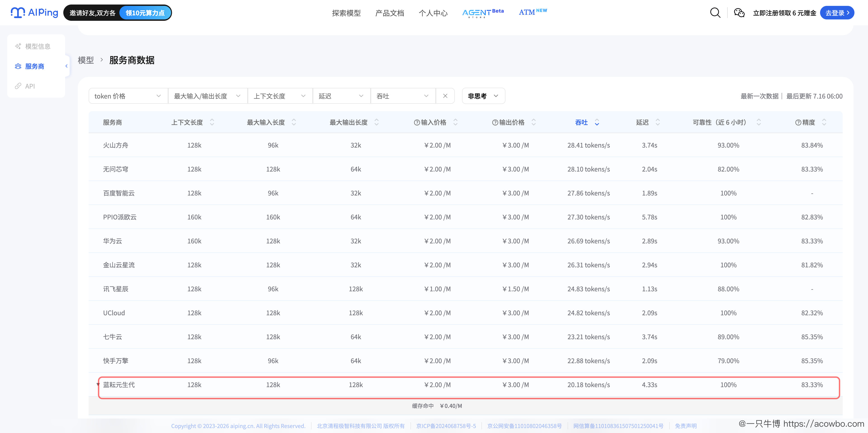
Task: Click ¥1.50 /M output price cell
Action: [x=516, y=289]
